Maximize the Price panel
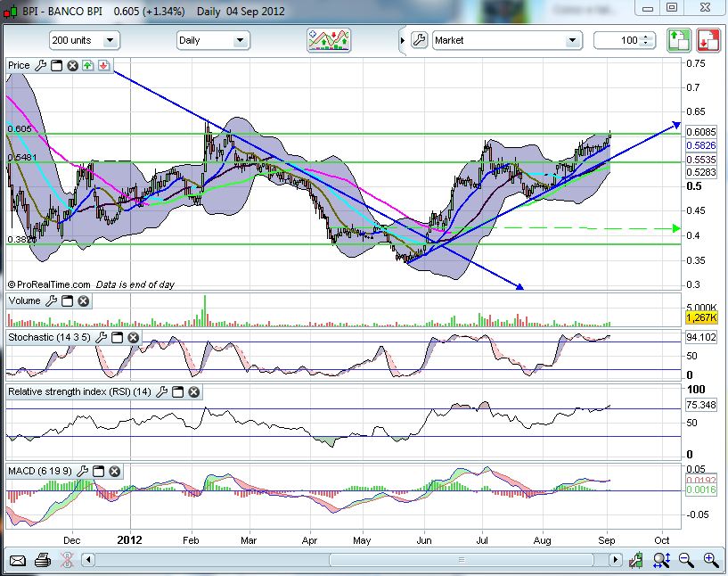Viewport: 728px width, 576px height. (x=57, y=65)
